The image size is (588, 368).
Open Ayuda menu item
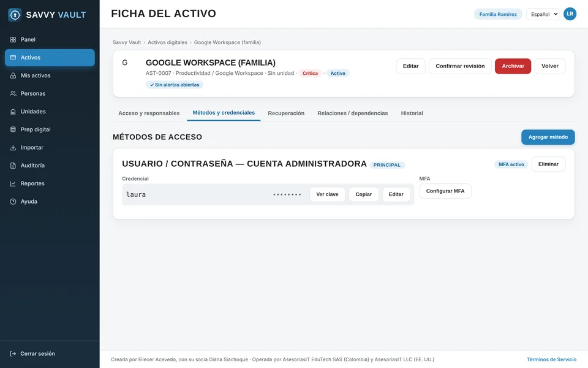tap(50, 202)
